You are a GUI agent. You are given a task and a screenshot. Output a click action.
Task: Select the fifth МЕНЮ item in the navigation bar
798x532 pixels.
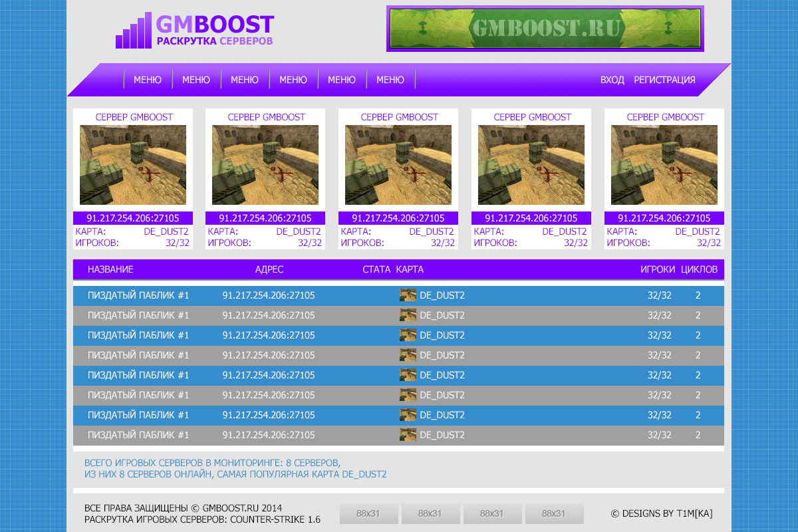(342, 80)
